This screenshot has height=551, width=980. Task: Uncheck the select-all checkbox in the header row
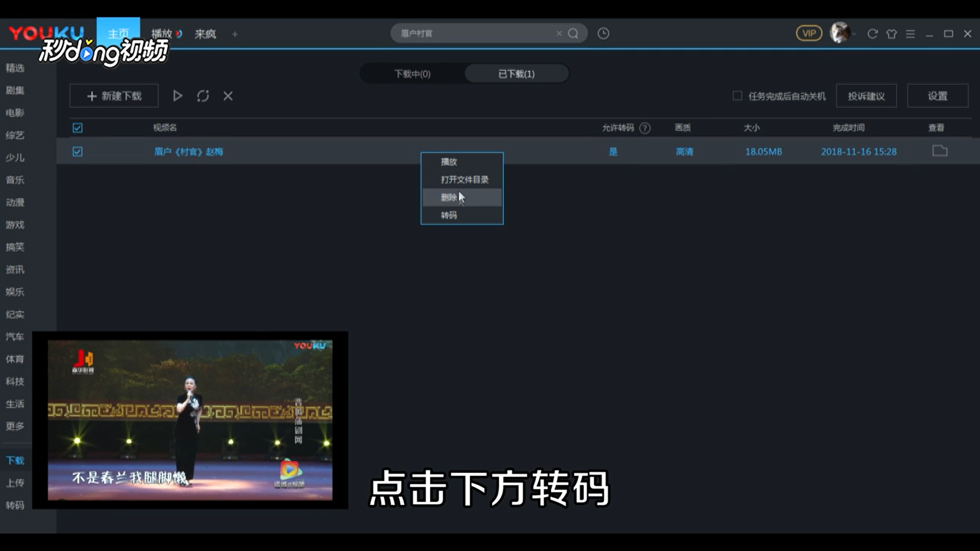77,128
